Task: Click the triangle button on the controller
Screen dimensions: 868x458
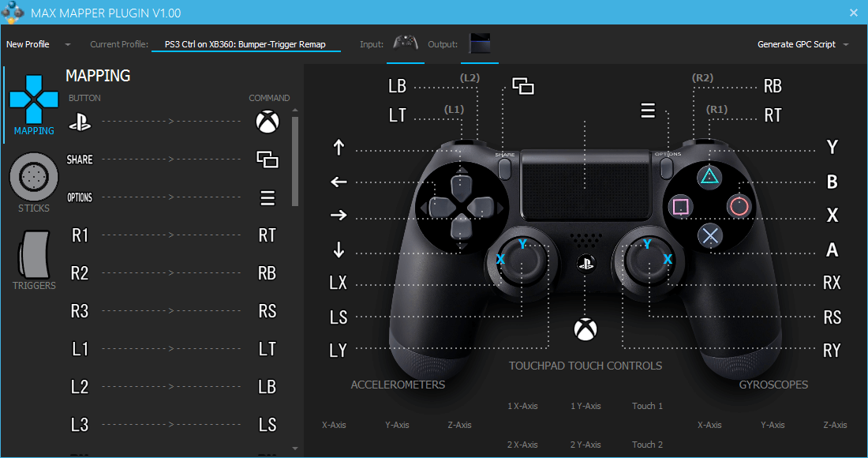Action: (x=709, y=177)
